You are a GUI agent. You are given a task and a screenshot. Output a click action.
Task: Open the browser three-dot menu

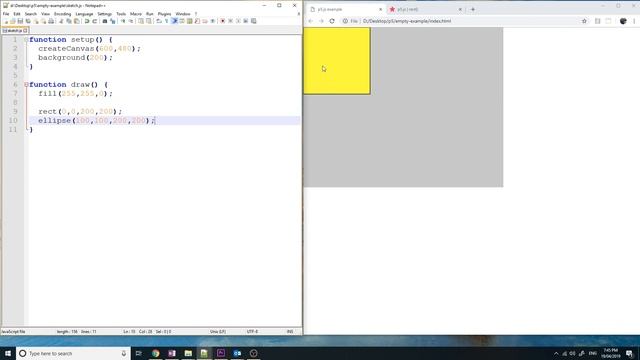tap(634, 21)
